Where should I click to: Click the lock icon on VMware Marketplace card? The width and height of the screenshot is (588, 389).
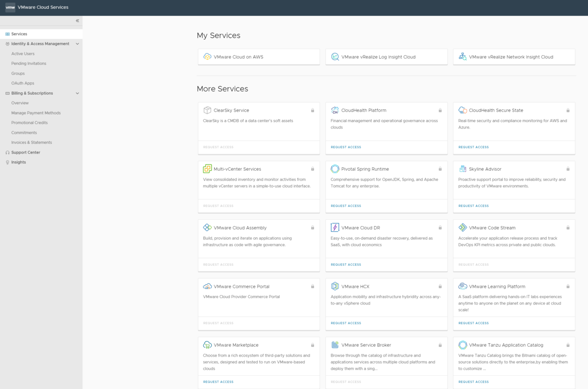point(313,345)
